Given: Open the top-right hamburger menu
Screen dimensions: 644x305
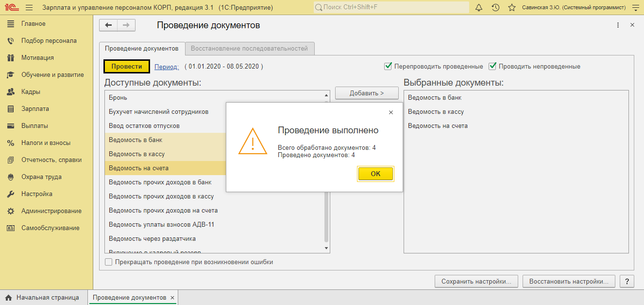Looking at the screenshot, I should (x=635, y=7).
